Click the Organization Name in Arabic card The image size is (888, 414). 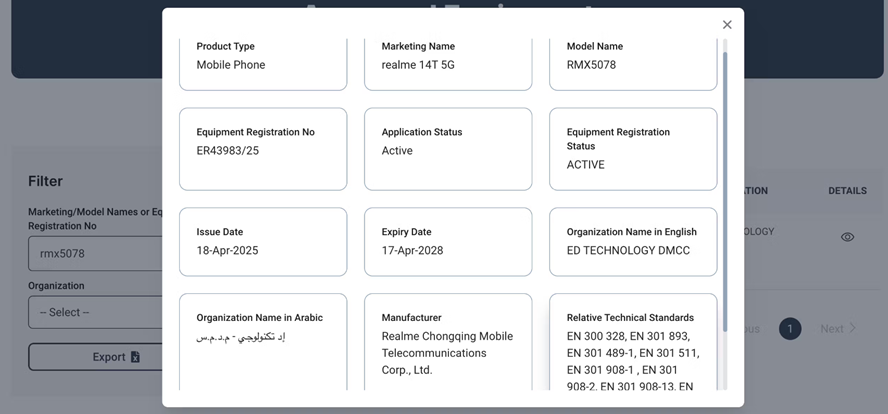coord(263,342)
